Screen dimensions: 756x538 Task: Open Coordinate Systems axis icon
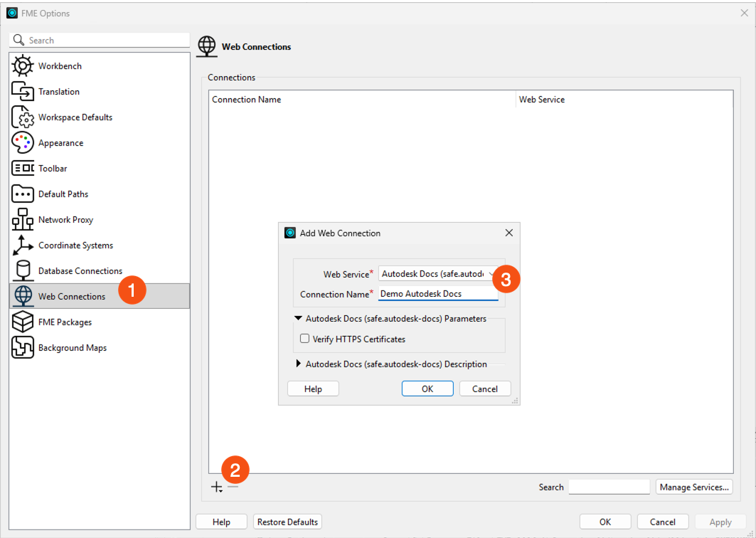(x=23, y=245)
